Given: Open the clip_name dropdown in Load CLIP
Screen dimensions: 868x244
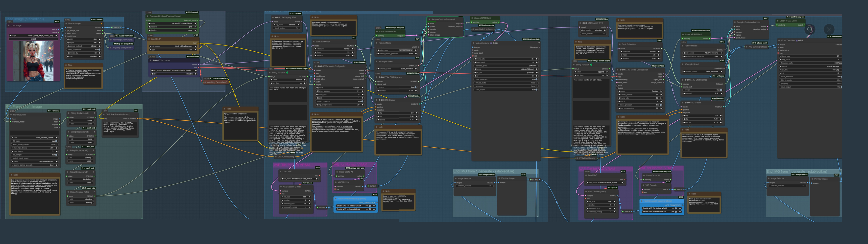Looking at the screenshot, I should pos(173,46).
